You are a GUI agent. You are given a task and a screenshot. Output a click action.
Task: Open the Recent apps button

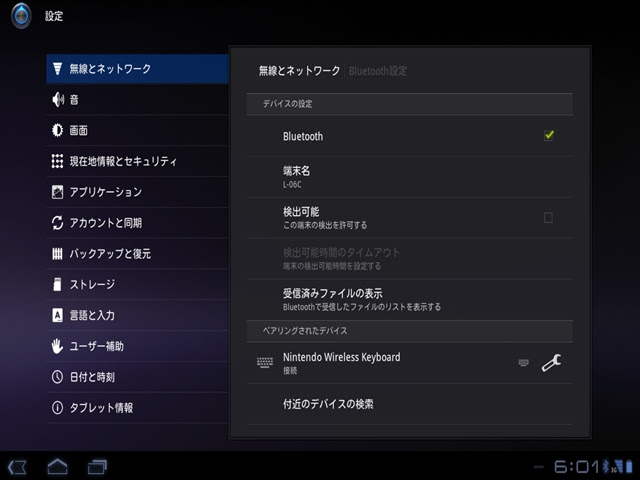click(x=97, y=467)
